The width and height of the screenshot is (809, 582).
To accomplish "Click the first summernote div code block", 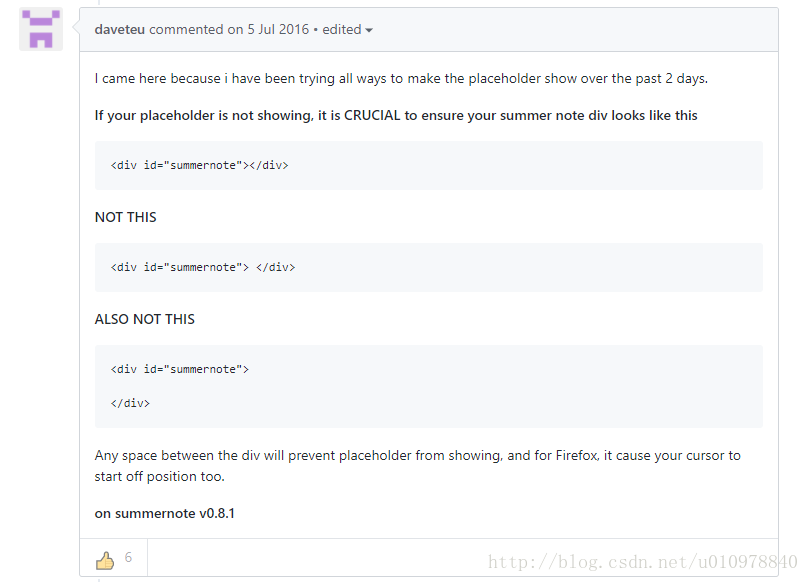I will coord(429,165).
